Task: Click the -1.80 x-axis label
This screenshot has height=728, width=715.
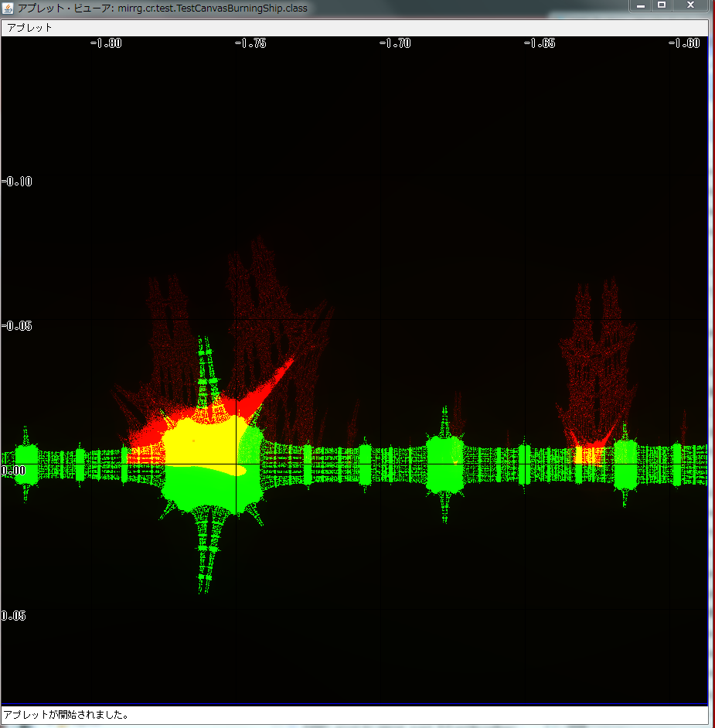Action: click(106, 43)
